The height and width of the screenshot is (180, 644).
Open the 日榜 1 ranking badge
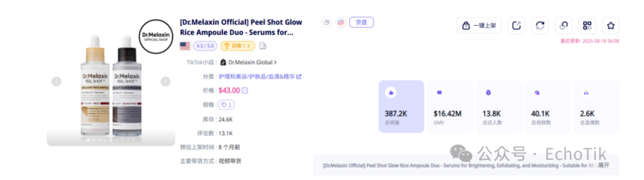pos(238,46)
